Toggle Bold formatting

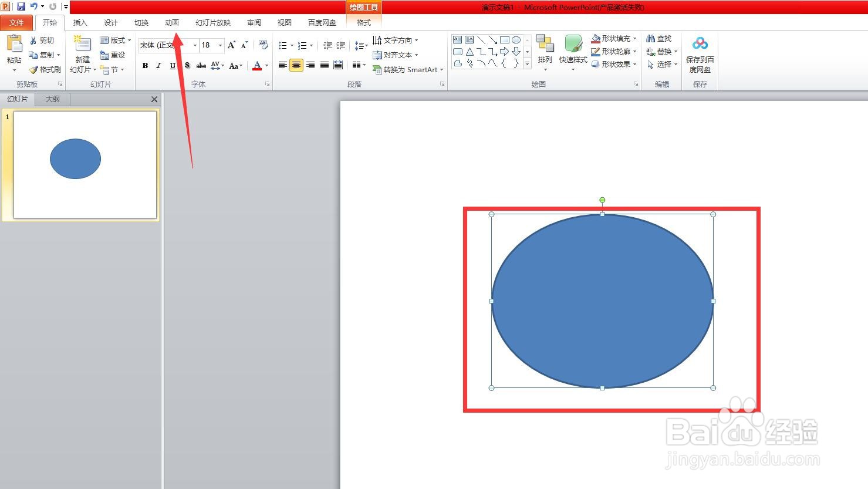tap(145, 66)
